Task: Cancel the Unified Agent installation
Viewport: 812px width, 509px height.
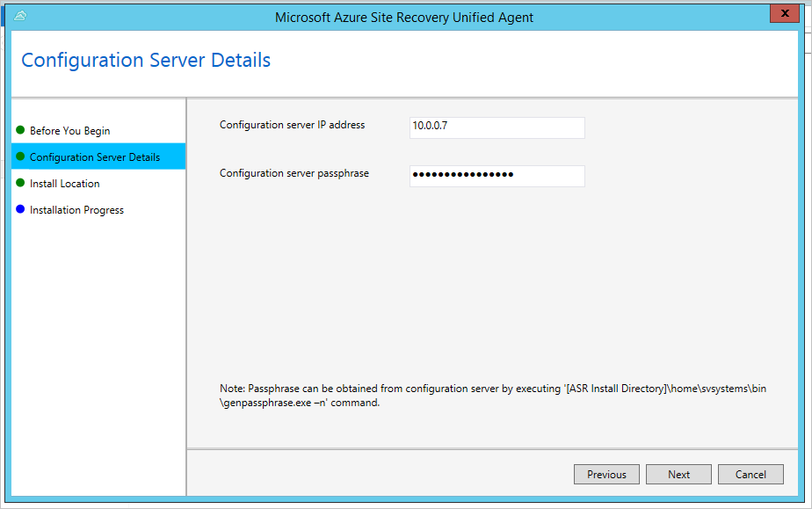Action: coord(750,474)
